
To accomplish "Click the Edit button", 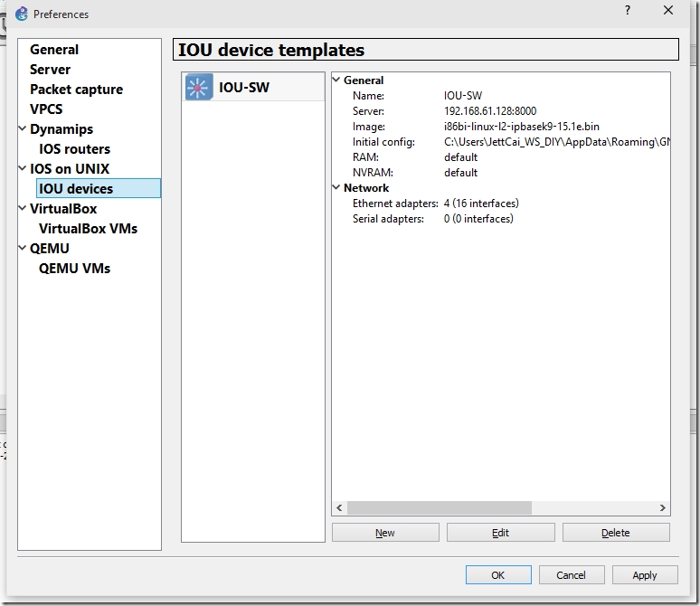I will [x=500, y=533].
